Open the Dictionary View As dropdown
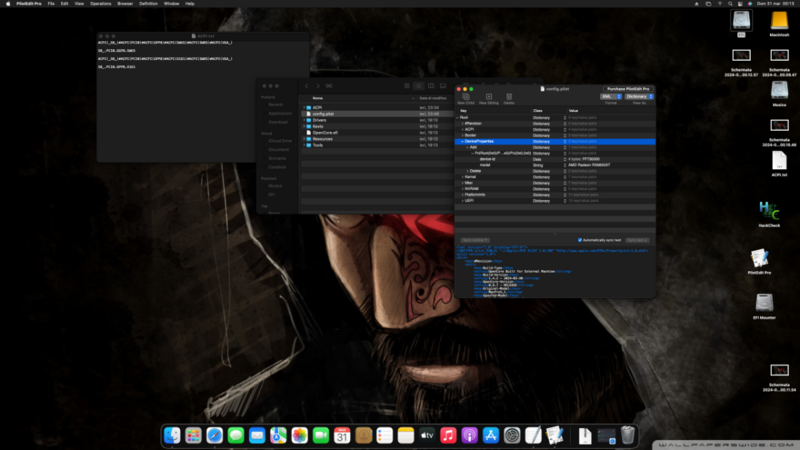The image size is (800, 450). pyautogui.click(x=637, y=97)
